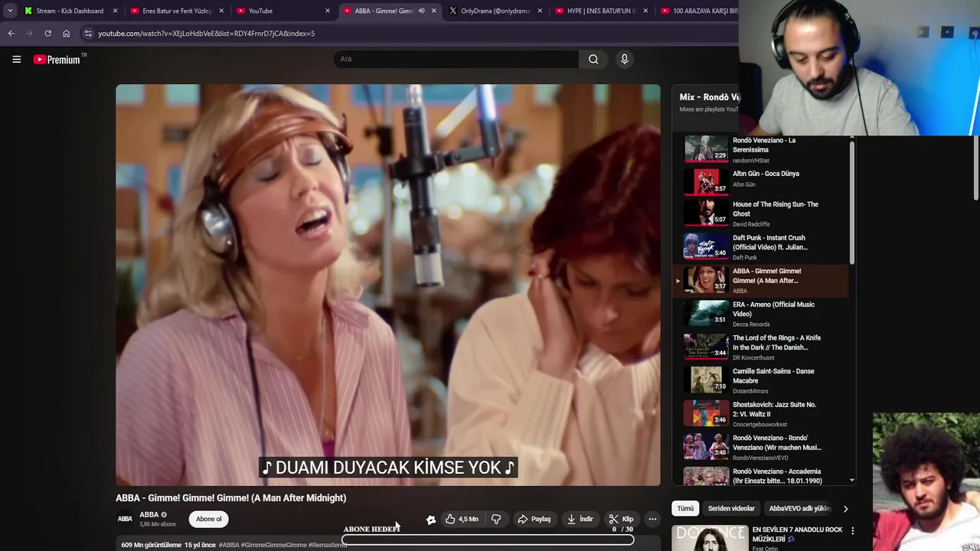Open the Mix - Rondò Ve playlist title
This screenshot has height=551, width=980.
(709, 97)
